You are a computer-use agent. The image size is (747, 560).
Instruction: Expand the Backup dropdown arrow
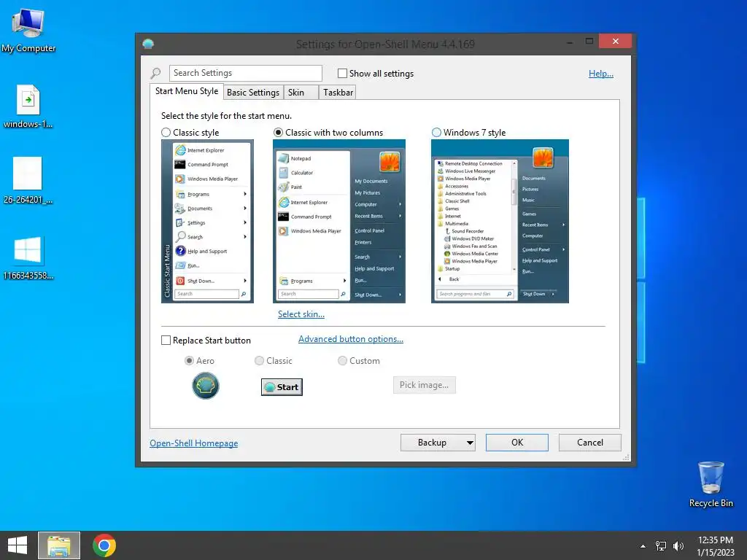click(470, 443)
